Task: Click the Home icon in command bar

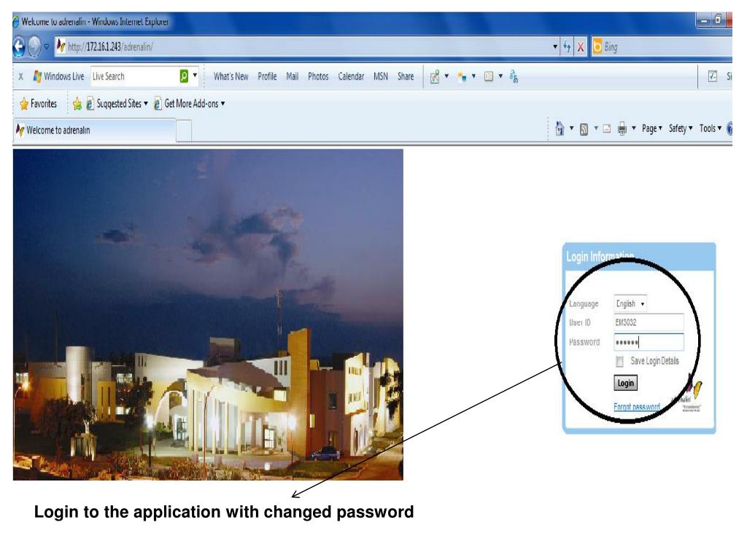Action: pyautogui.click(x=559, y=129)
